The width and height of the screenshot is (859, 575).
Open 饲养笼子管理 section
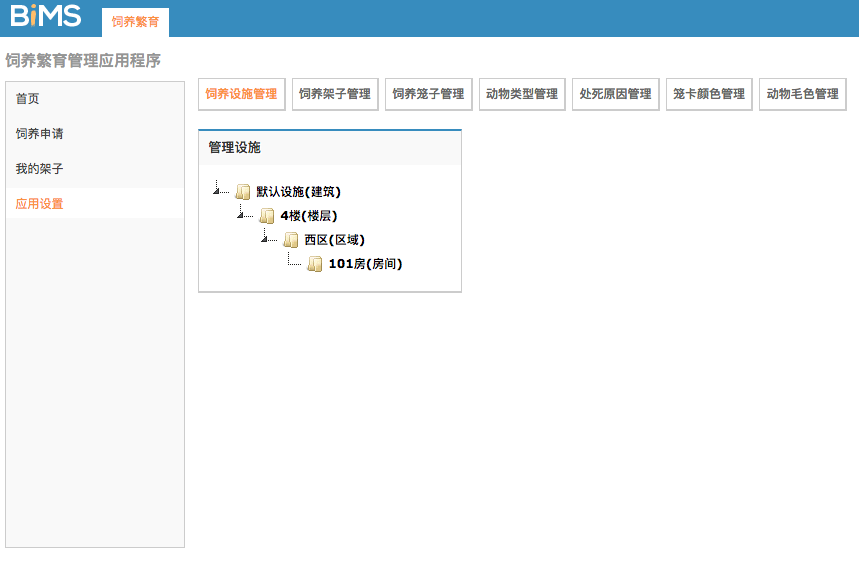pos(428,94)
